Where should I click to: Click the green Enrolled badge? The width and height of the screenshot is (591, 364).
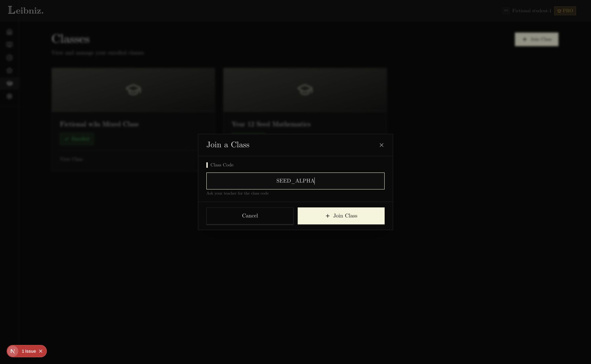(77, 139)
